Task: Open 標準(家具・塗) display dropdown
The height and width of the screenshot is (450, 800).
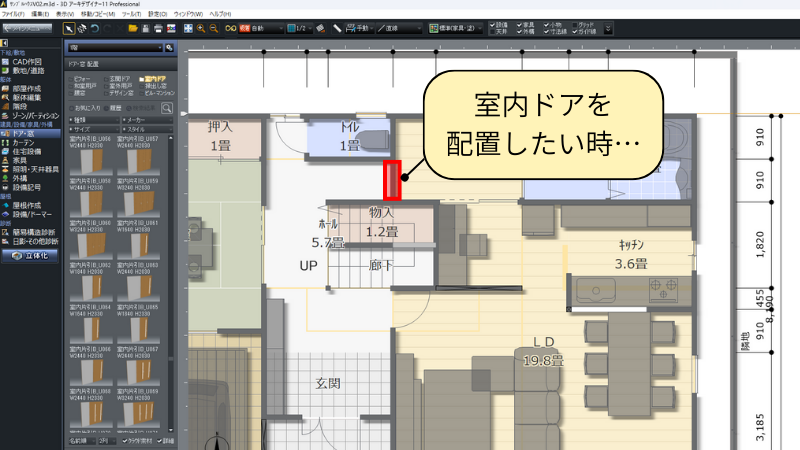Action: click(455, 29)
